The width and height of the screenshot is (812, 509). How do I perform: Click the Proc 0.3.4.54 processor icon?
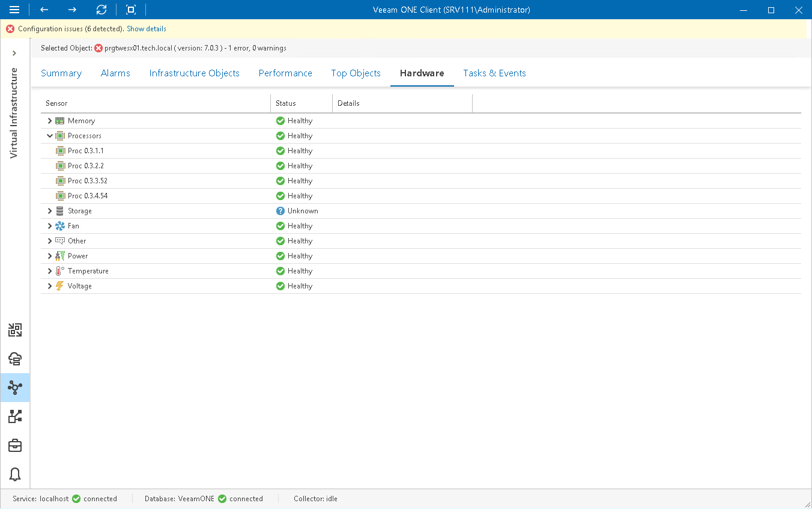60,196
